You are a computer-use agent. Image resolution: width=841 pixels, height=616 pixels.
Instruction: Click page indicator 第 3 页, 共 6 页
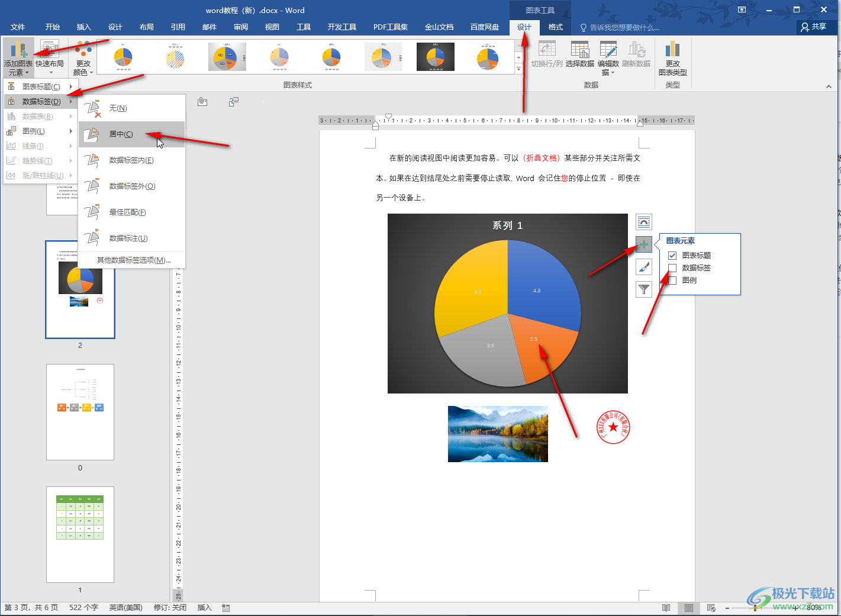(x=31, y=608)
